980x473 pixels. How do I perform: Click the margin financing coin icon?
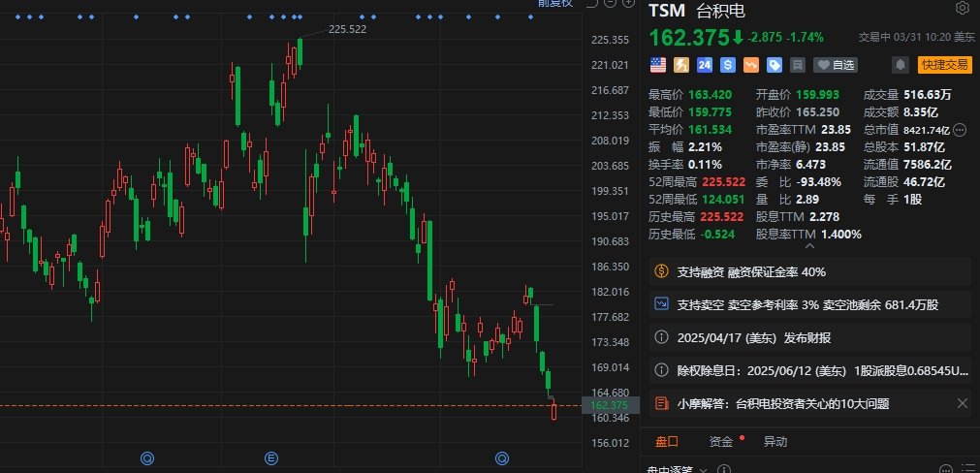pyautogui.click(x=661, y=271)
